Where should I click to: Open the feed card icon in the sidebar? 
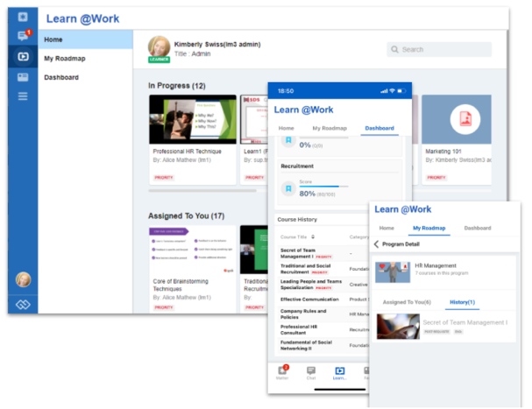[23, 77]
